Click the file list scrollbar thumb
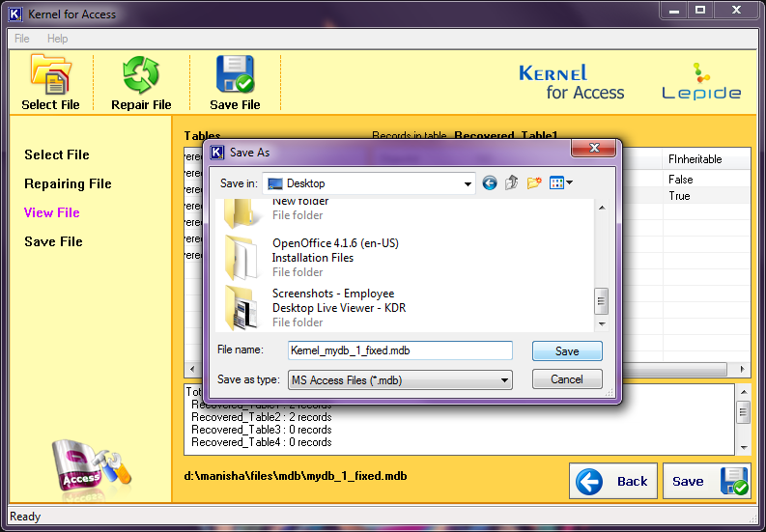The height and width of the screenshot is (532, 766). click(602, 301)
